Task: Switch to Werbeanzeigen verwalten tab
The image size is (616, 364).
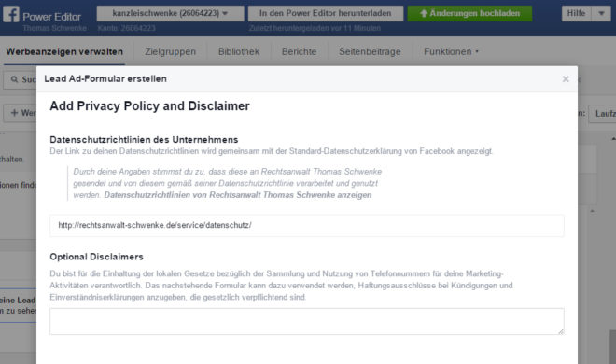Action: pyautogui.click(x=64, y=52)
